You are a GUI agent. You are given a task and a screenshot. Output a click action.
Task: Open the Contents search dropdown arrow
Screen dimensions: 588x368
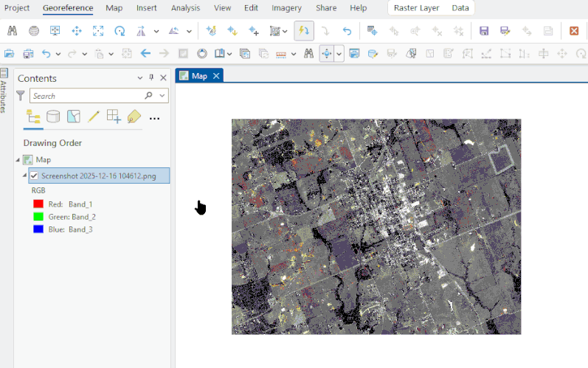coord(162,96)
